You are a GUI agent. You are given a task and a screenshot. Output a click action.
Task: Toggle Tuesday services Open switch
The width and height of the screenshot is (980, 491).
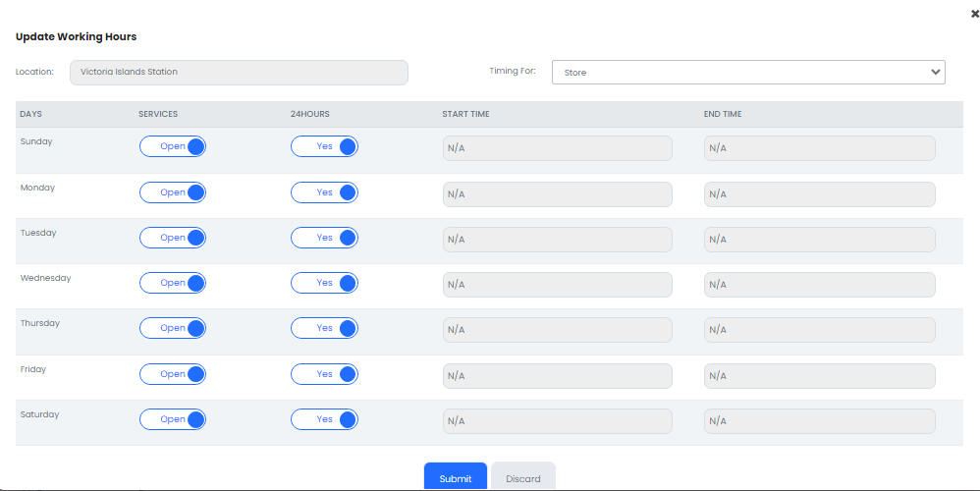pyautogui.click(x=173, y=238)
